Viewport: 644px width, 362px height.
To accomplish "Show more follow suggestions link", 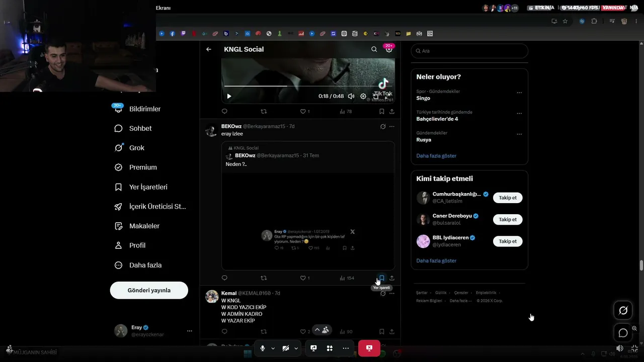I will point(436,261).
